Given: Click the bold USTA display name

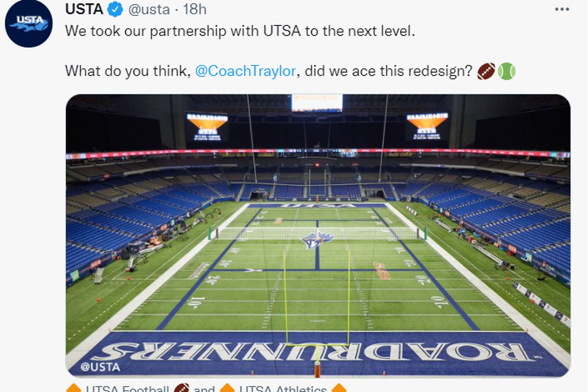Looking at the screenshot, I should [84, 9].
